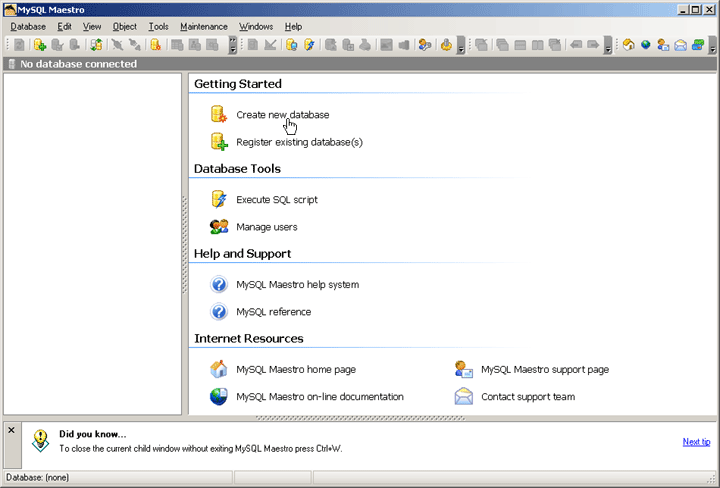
Task: Open toolbar options arrow after the forward arrow icon
Action: [608, 45]
